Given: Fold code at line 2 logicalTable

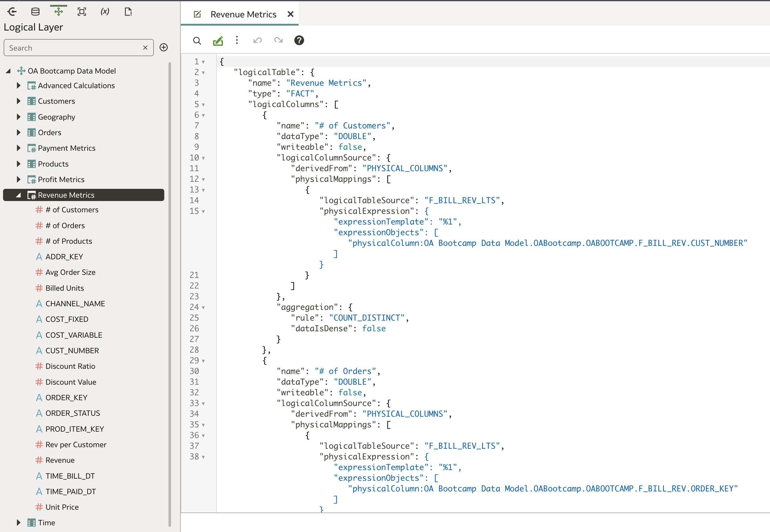Looking at the screenshot, I should (x=203, y=73).
